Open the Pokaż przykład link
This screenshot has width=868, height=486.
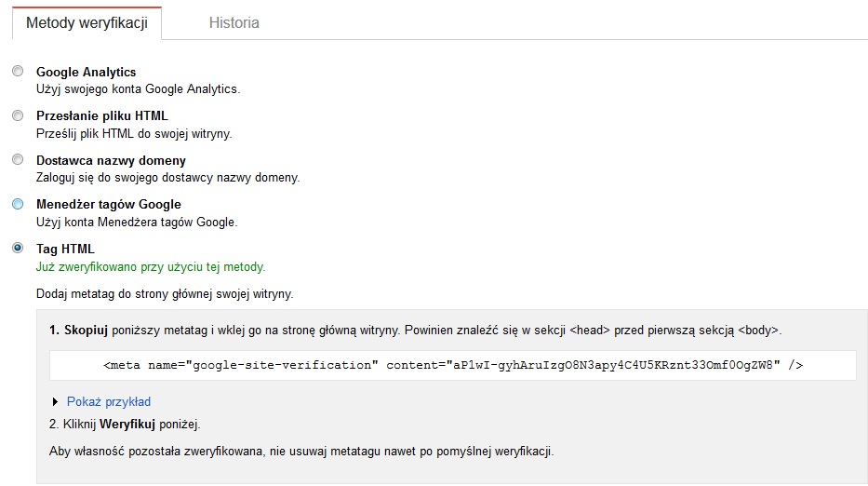click(109, 402)
